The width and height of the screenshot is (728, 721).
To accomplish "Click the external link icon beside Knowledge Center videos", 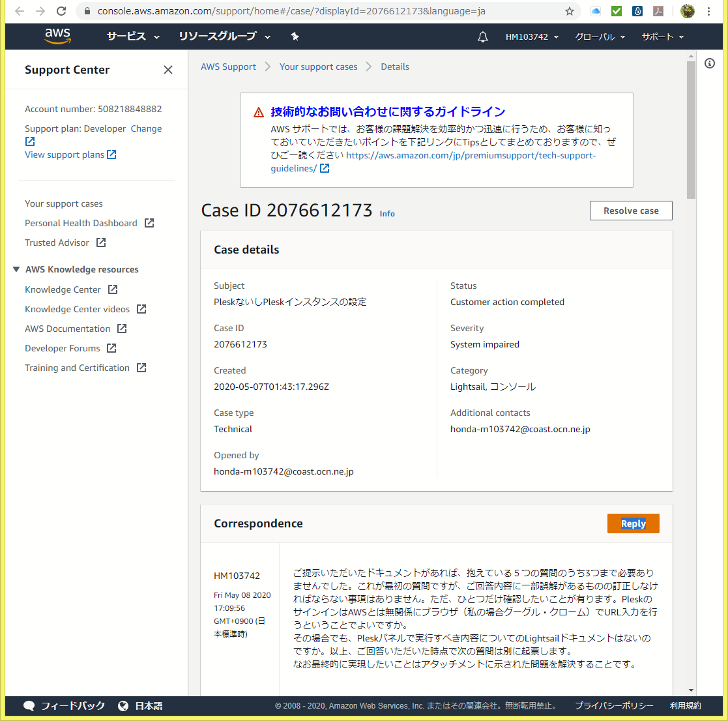I will point(141,309).
